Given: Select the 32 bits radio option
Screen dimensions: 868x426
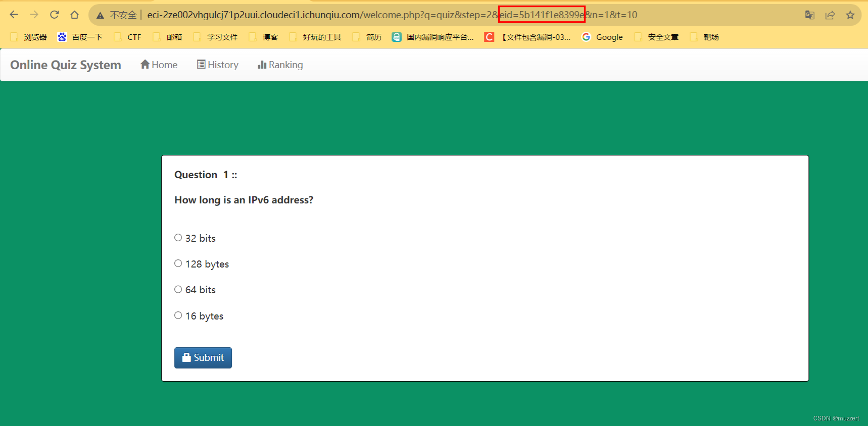Looking at the screenshot, I should click(x=178, y=238).
